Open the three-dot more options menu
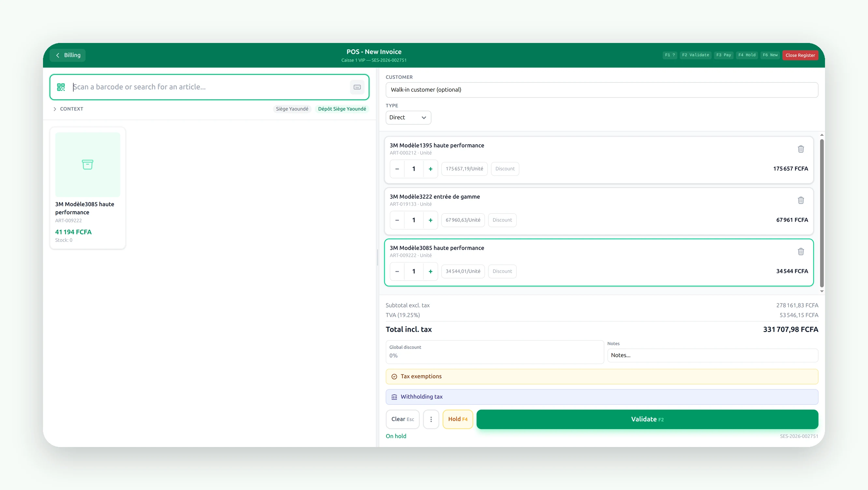The width and height of the screenshot is (868, 490). (x=431, y=419)
